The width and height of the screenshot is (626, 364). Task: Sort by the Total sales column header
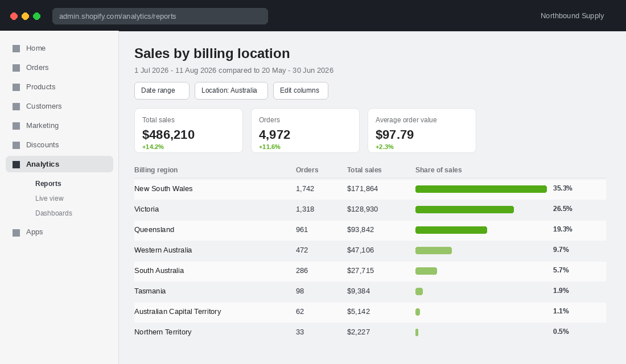coord(364,170)
